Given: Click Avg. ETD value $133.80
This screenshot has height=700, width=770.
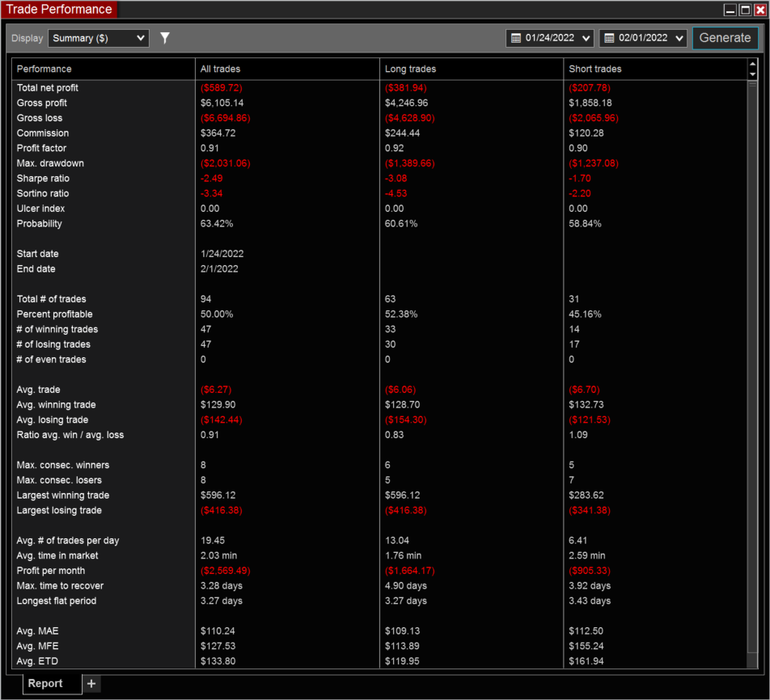Looking at the screenshot, I should (x=218, y=661).
